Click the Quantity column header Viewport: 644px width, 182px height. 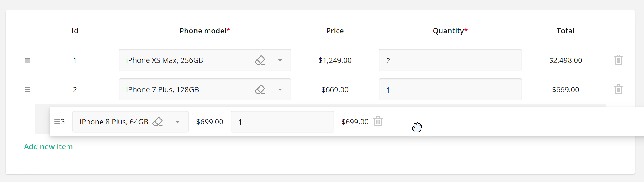450,31
